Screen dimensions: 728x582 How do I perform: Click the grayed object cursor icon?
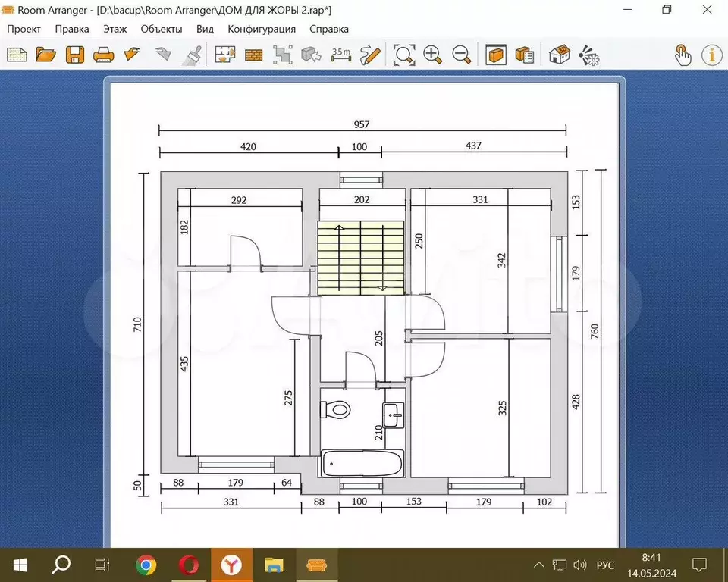point(311,55)
